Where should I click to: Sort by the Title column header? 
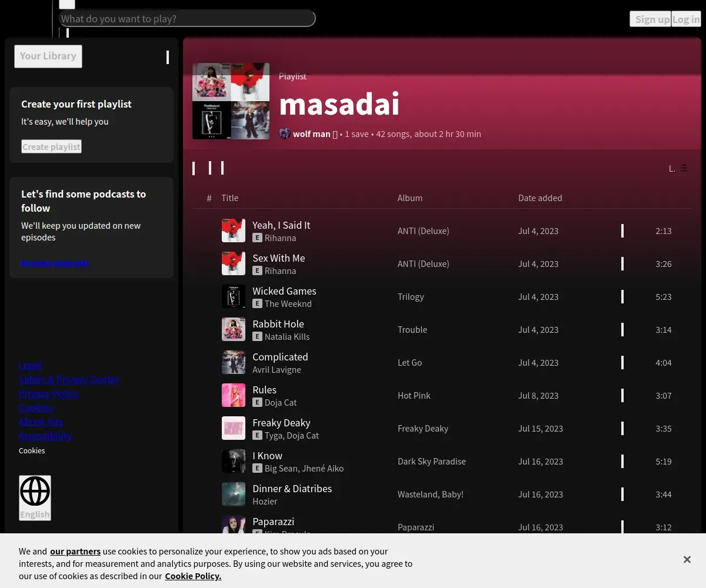[230, 198]
